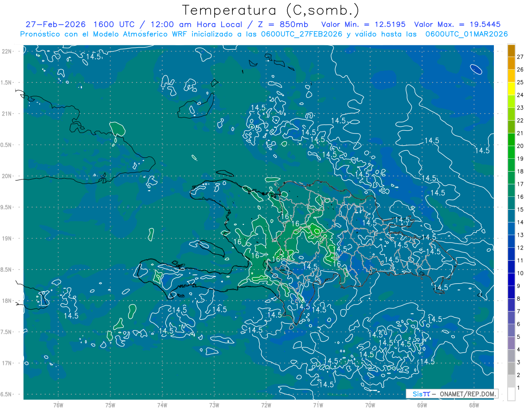Click the colorbar tick label 18
Screen dimensions: 532x411
[520, 171]
